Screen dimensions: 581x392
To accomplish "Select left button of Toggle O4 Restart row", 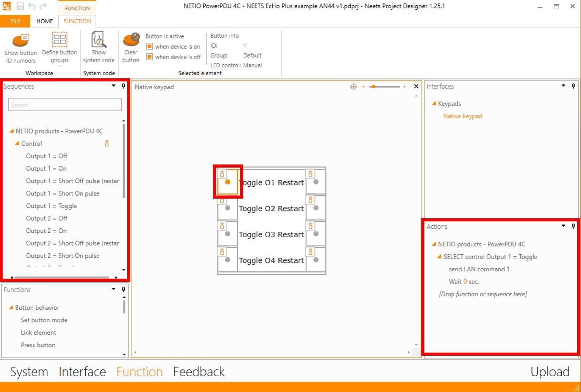I will click(228, 260).
